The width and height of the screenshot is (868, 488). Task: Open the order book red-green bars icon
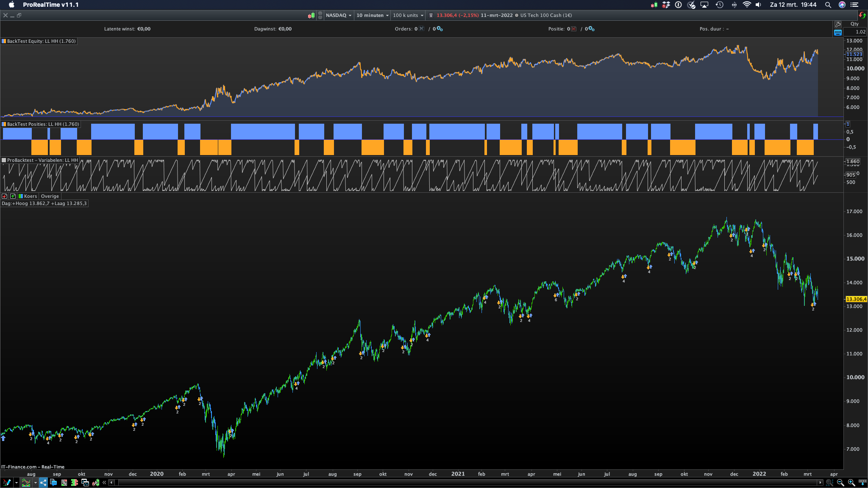click(75, 482)
